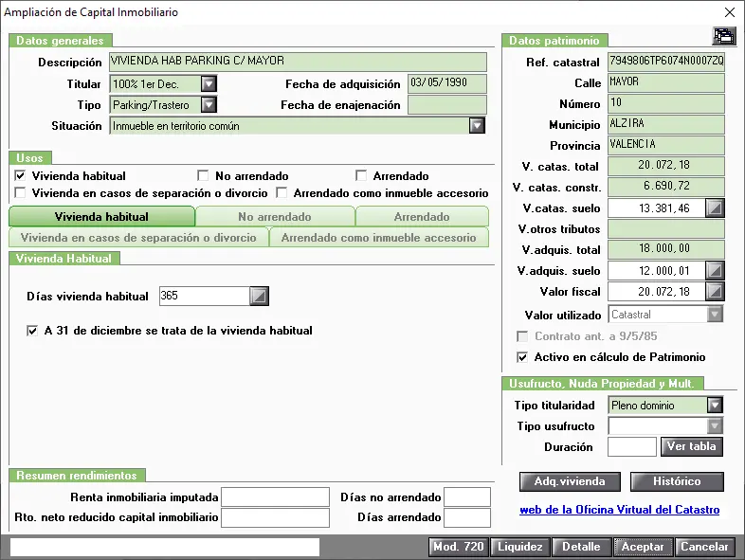
Task: Click the Histórico button
Action: pos(677,481)
